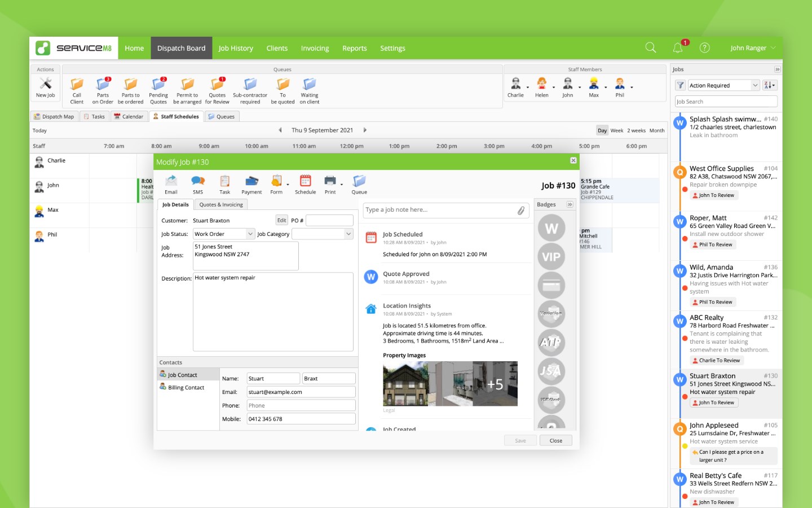Open the Parts on Order queue
This screenshot has width=812, height=508.
pos(103,84)
